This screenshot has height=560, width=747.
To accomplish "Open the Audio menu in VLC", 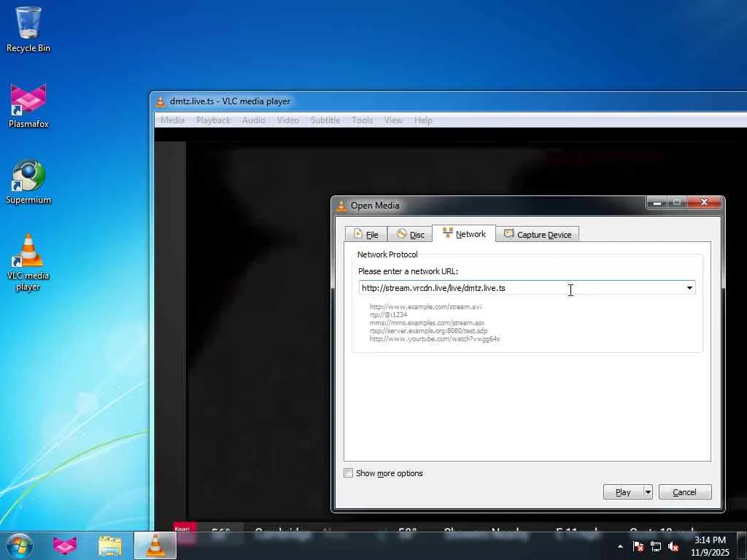I will coord(253,120).
